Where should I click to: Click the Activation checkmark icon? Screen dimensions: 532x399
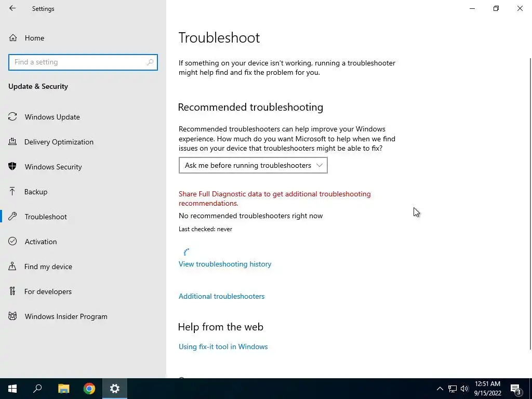tap(12, 241)
